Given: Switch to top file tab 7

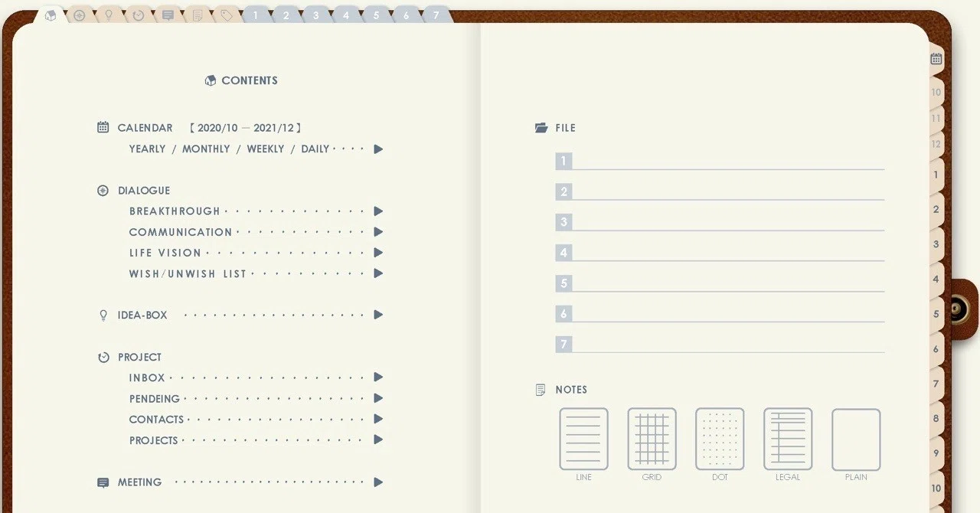Looking at the screenshot, I should pyautogui.click(x=436, y=15).
